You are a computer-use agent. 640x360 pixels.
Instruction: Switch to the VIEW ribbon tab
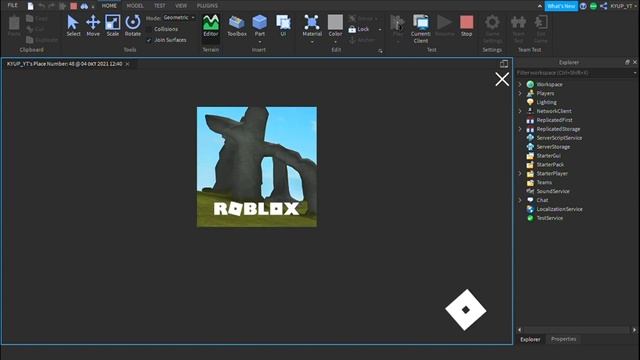[181, 6]
